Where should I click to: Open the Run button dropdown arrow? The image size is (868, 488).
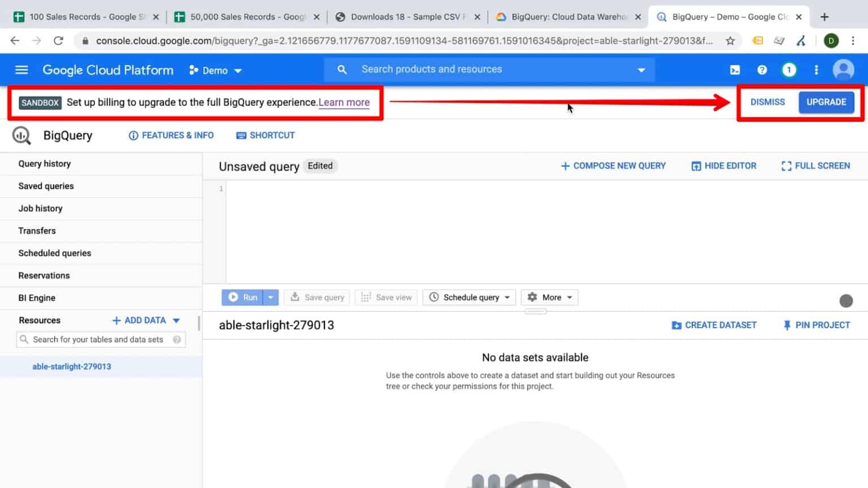271,297
